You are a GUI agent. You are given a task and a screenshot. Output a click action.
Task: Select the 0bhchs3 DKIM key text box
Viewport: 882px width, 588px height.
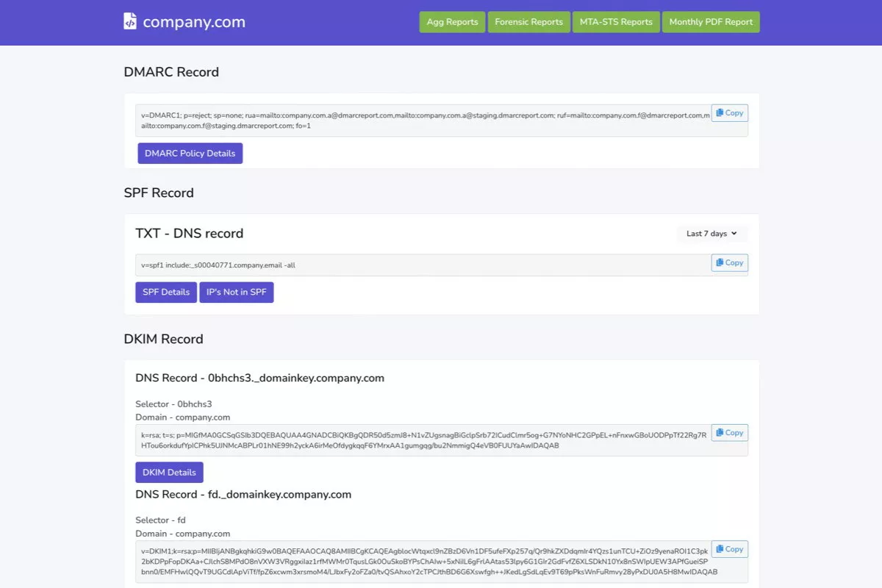click(x=423, y=440)
